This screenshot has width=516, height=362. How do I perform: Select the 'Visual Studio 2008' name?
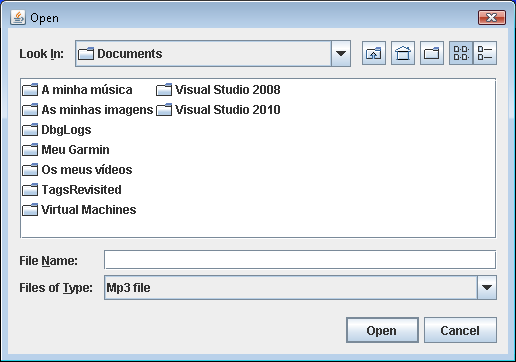tap(228, 90)
